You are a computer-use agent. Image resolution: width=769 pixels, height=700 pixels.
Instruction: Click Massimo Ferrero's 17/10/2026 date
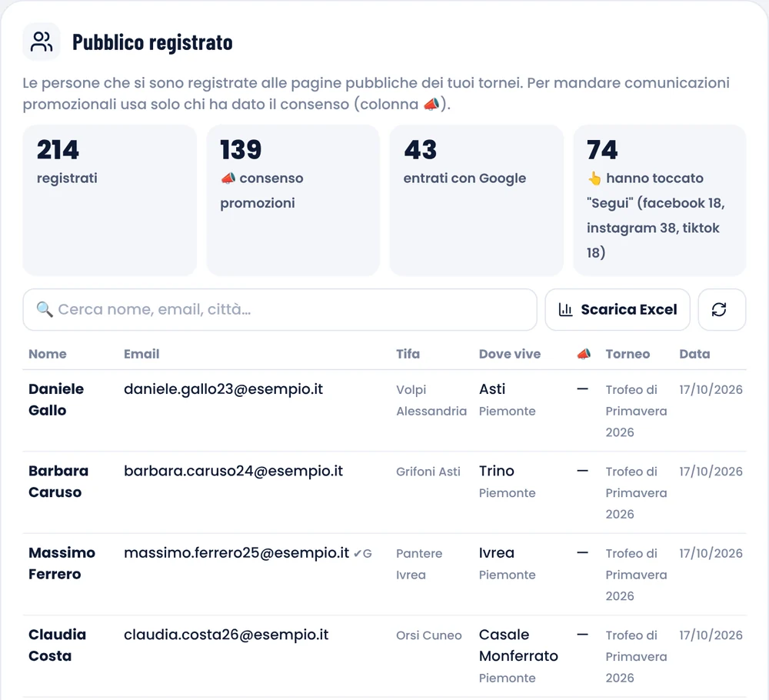711,553
